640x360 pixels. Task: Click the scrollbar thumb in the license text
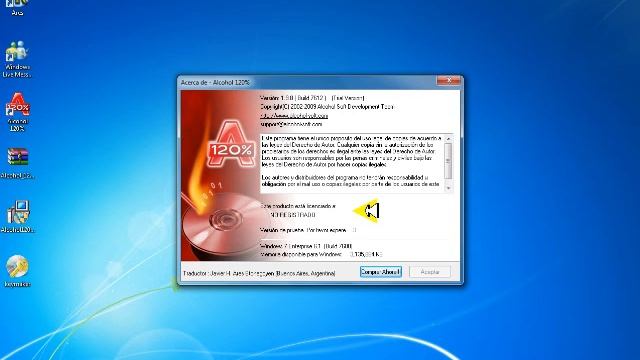448,160
